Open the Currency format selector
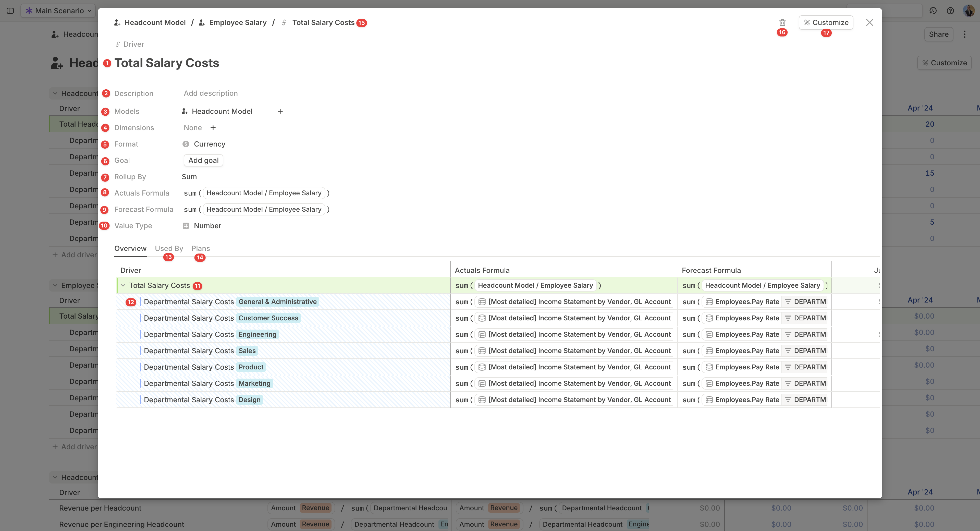980x531 pixels. (209, 144)
